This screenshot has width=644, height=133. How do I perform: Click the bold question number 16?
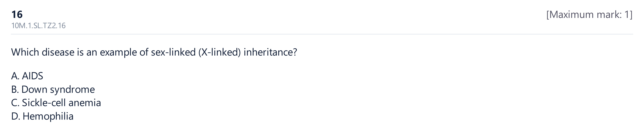coord(17,15)
